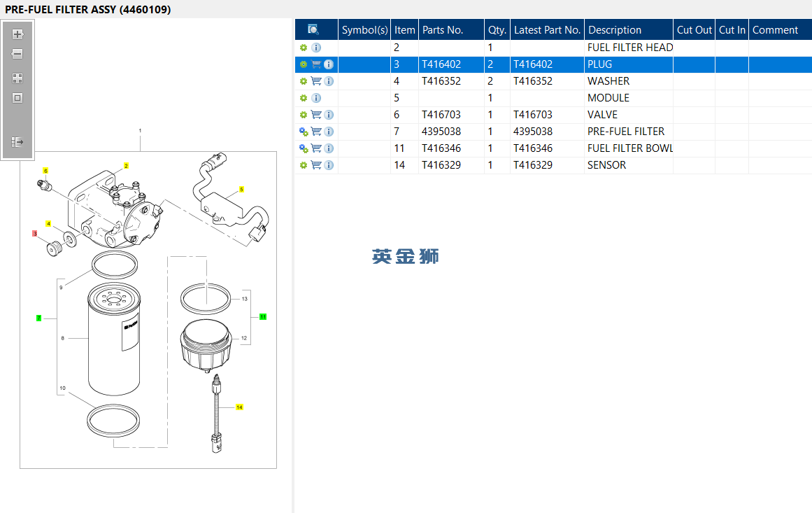Open info for FUEL FILTER HEAD row

pos(316,48)
